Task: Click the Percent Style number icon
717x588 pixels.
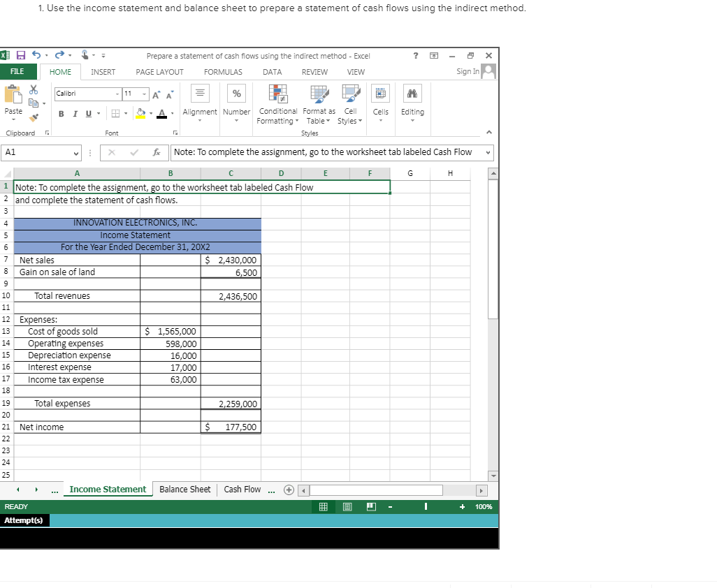Action: (x=236, y=93)
